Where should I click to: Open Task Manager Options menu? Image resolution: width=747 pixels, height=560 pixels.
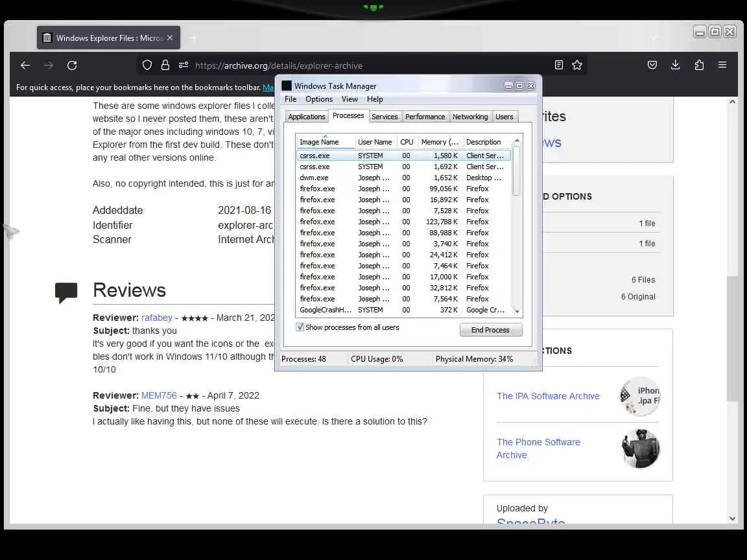coord(319,99)
